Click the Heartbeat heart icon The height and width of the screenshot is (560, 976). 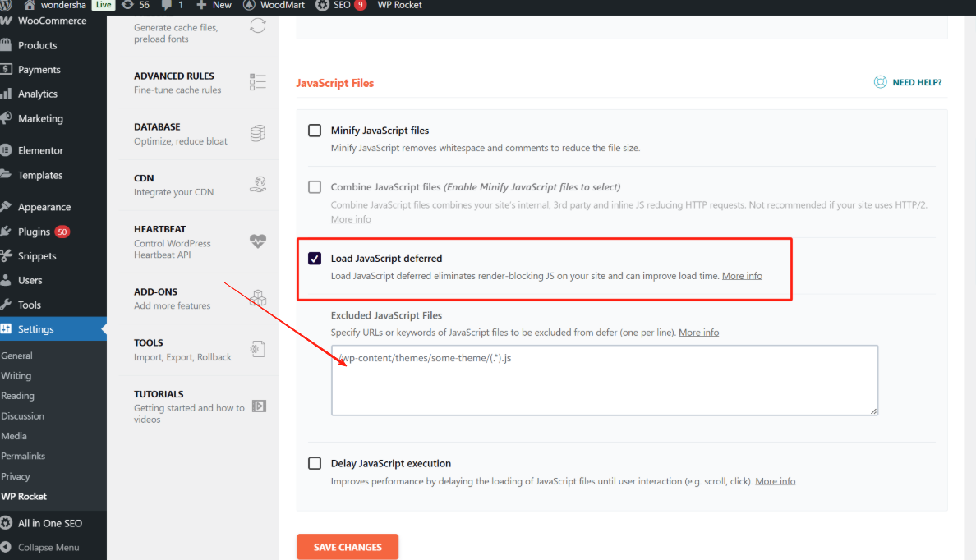[x=258, y=241]
